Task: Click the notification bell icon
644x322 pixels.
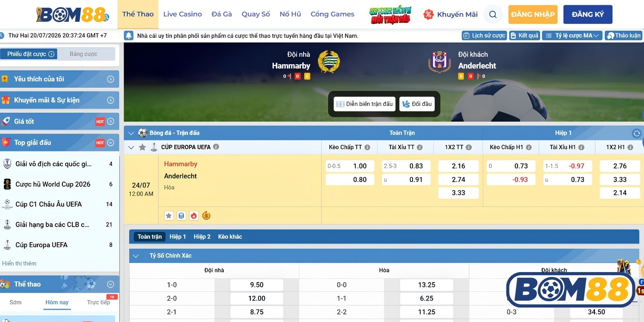Action: 129,35
